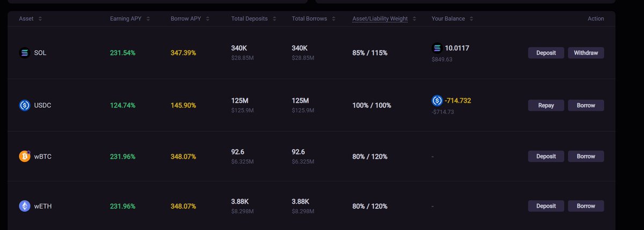Click the Action column header
The width and height of the screenshot is (644, 230).
[596, 19]
